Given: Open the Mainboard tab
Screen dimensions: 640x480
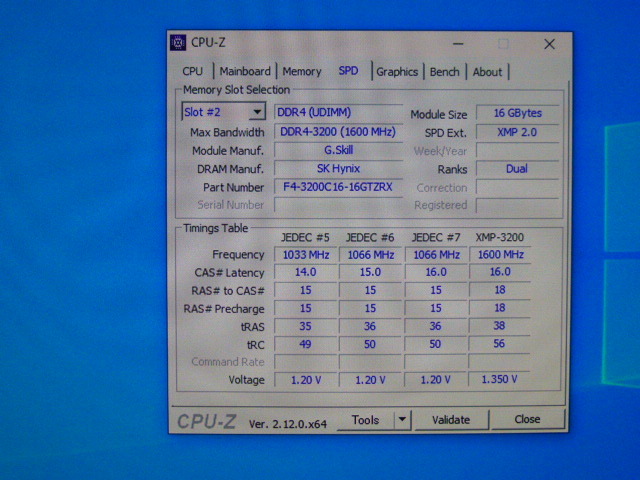Looking at the screenshot, I should pyautogui.click(x=245, y=71).
